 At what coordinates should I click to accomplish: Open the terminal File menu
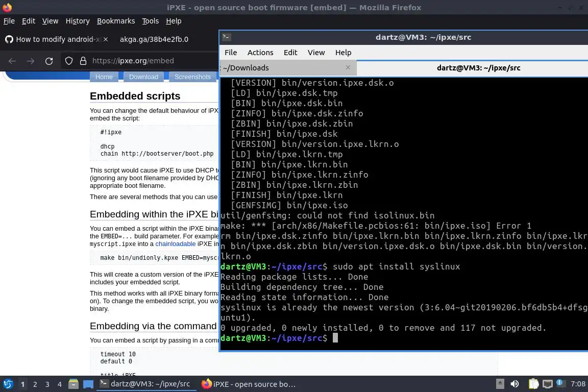click(x=231, y=53)
